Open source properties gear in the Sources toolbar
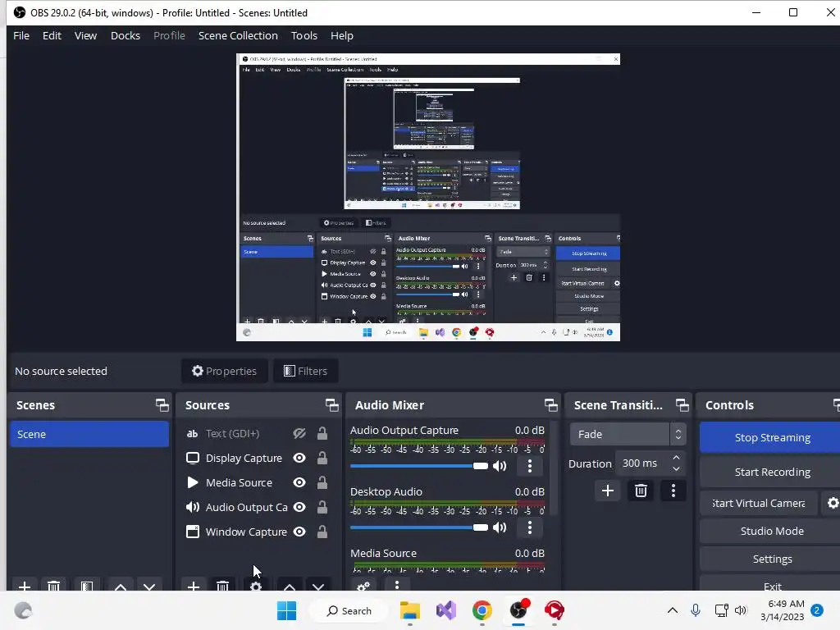 (x=256, y=586)
